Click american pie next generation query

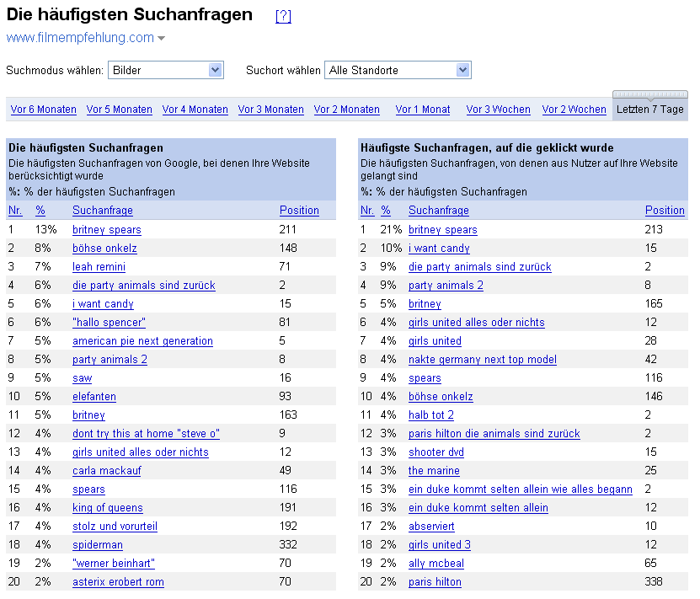click(142, 341)
